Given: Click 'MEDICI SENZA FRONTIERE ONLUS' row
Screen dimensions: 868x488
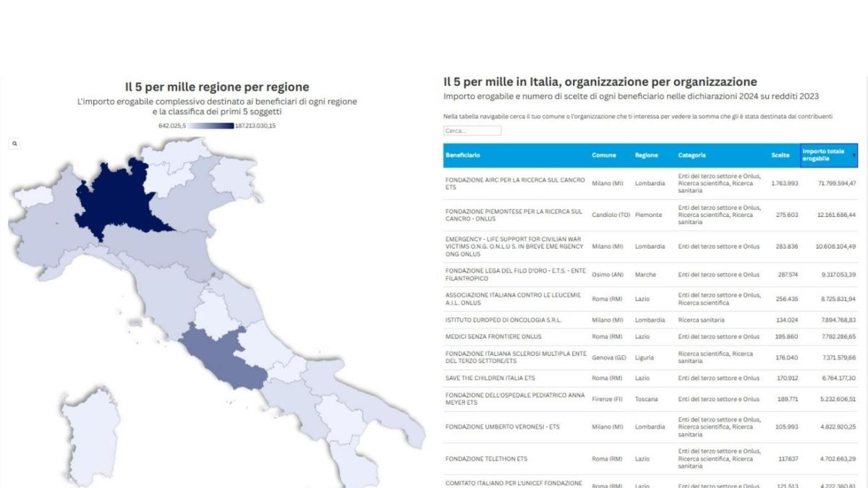Looking at the screenshot, I should [x=651, y=337].
